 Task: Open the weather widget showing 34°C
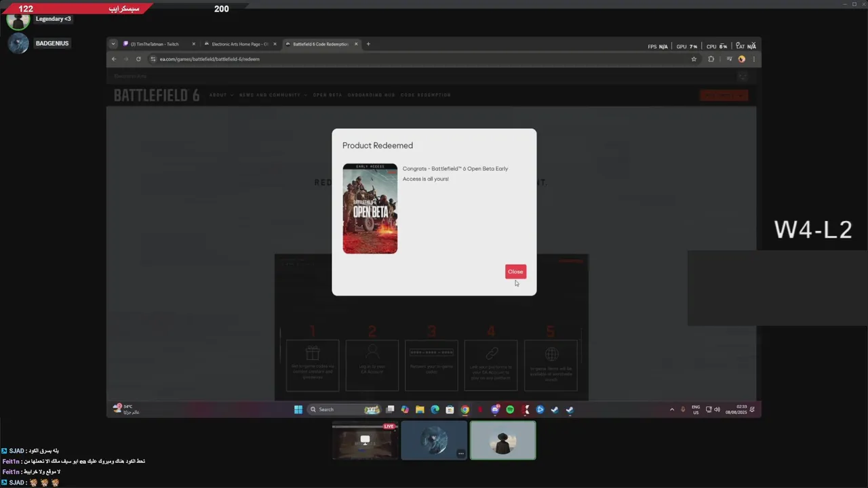point(127,409)
